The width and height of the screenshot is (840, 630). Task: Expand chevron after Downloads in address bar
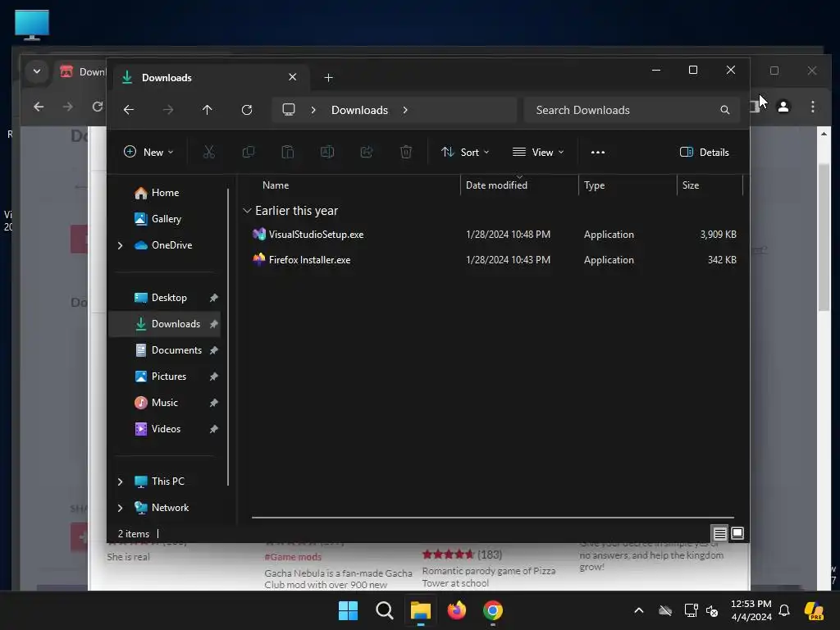point(405,110)
